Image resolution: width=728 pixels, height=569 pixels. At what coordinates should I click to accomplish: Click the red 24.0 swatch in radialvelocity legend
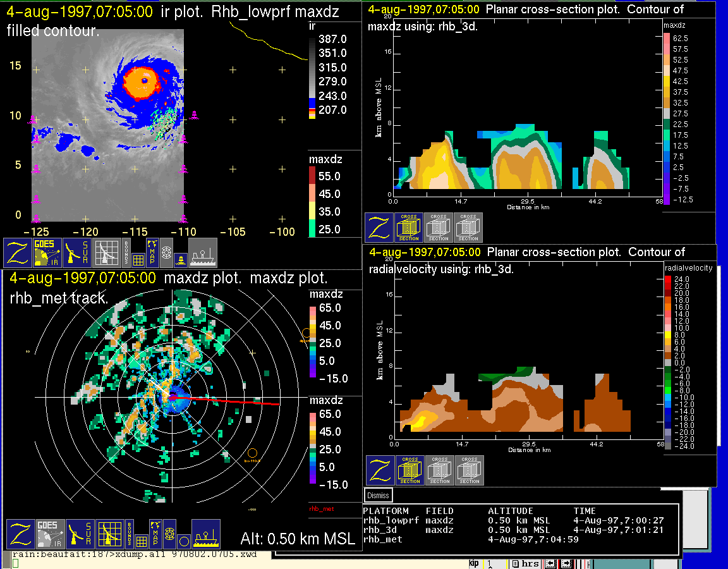(669, 279)
